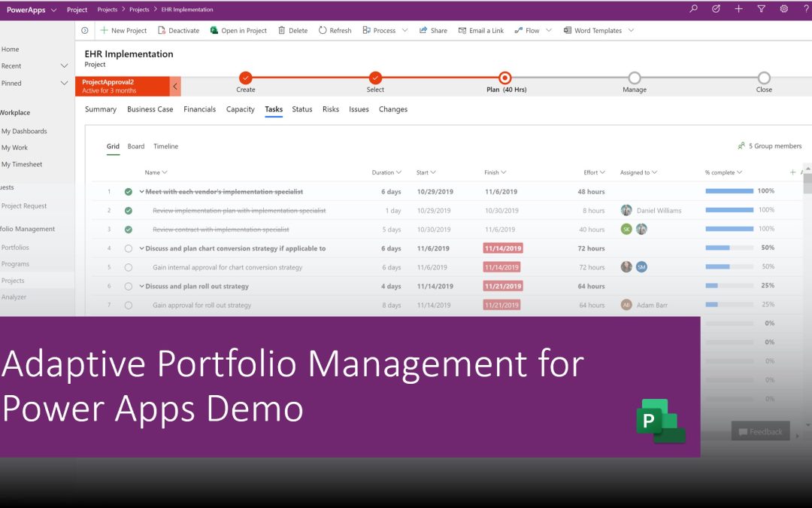Open the settings gear icon
Viewport: 812px width, 508px height.
point(783,9)
